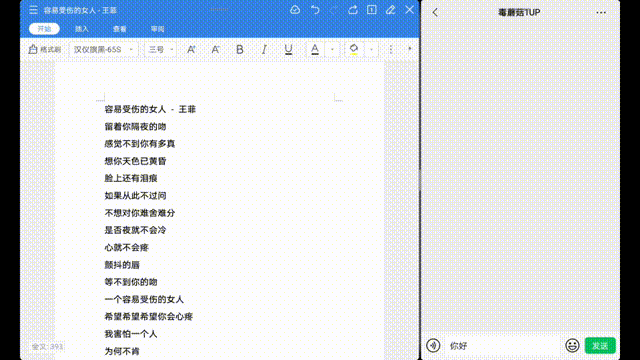The image size is (640, 360).
Task: Click the line 是否夜就不会冷
Action: click(x=135, y=230)
